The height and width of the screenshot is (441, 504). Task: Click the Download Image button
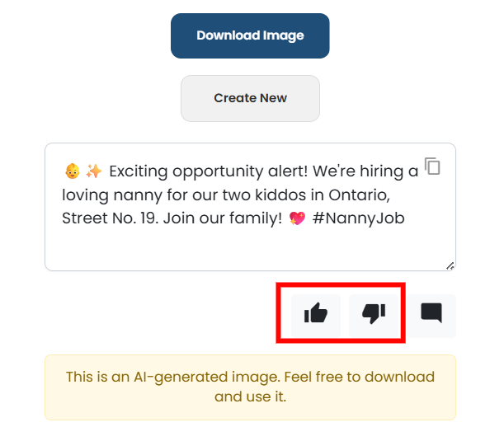(250, 35)
